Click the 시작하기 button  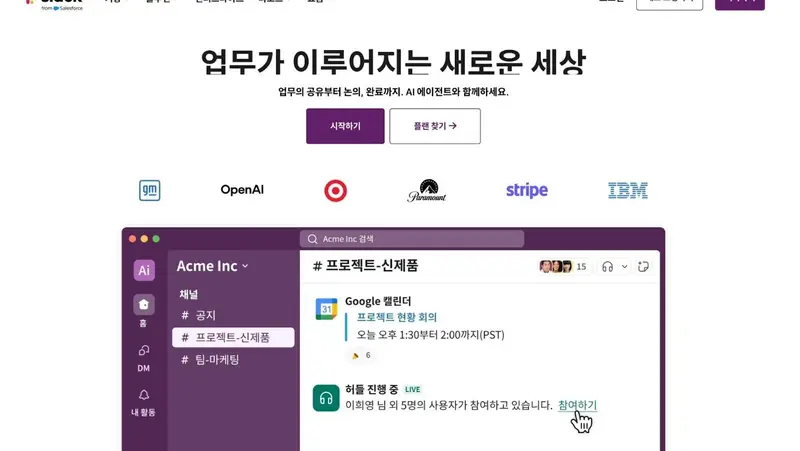(x=345, y=126)
